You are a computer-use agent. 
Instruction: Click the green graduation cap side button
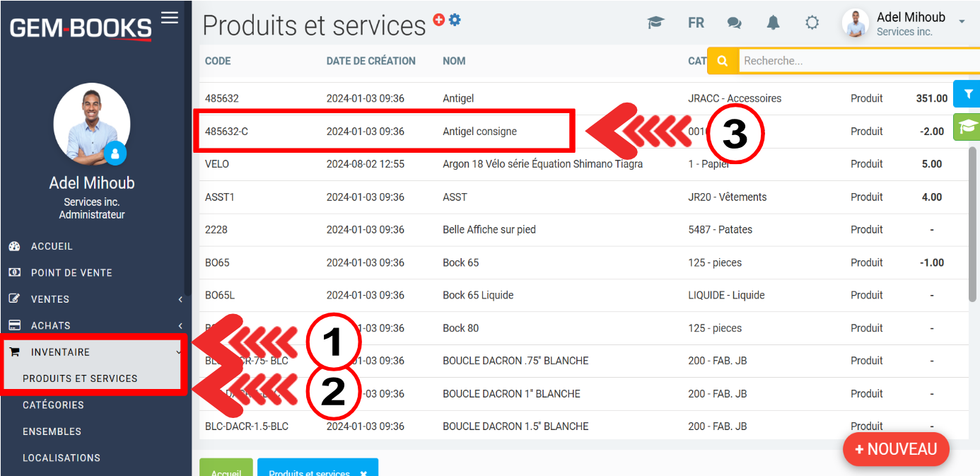tap(967, 127)
